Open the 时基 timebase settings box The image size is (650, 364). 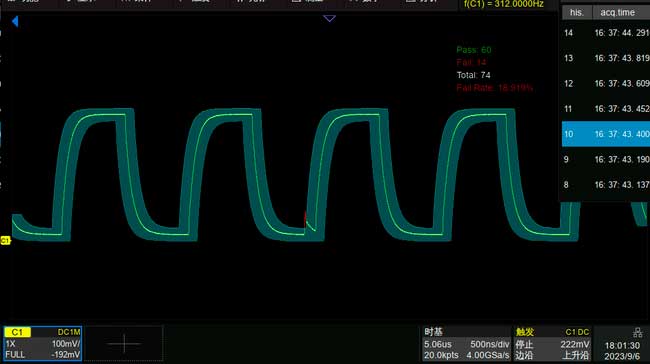pyautogui.click(x=466, y=344)
